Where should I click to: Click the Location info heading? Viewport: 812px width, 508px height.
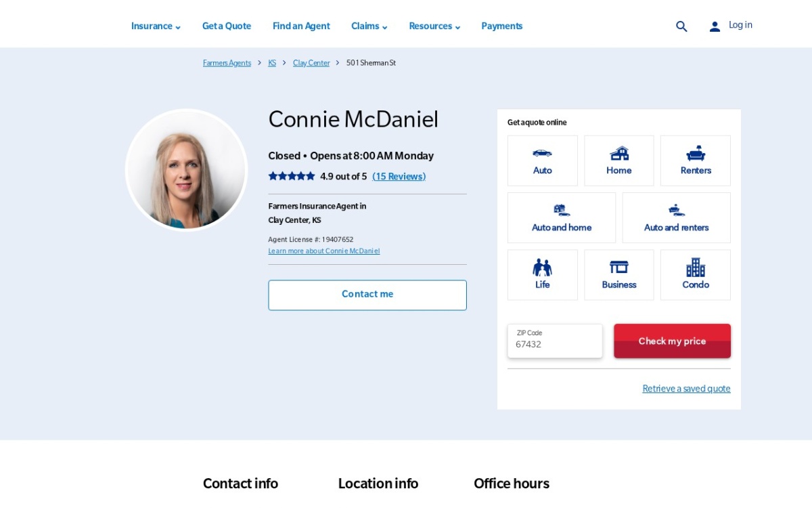(x=378, y=484)
